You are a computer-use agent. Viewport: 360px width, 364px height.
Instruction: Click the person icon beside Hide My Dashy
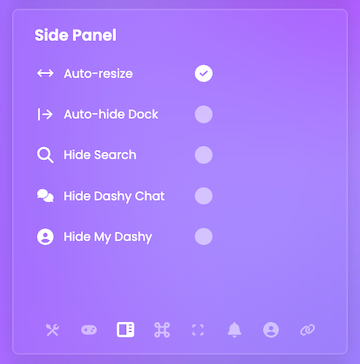point(45,237)
